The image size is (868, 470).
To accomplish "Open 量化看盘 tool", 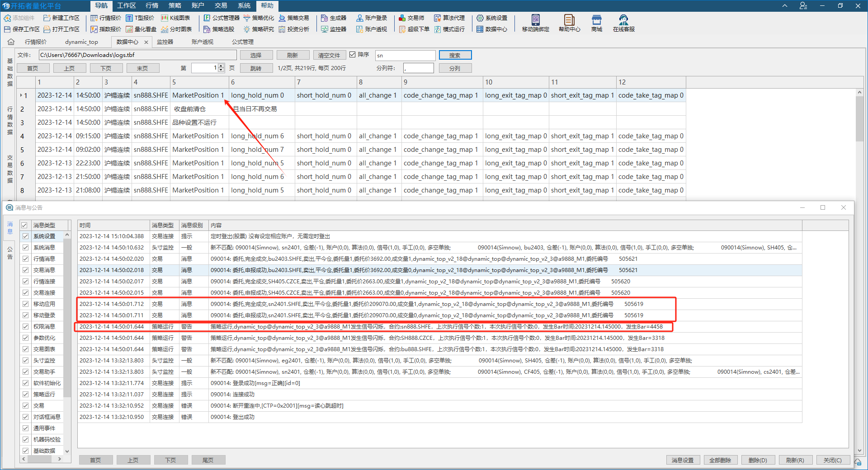I will coord(141,29).
